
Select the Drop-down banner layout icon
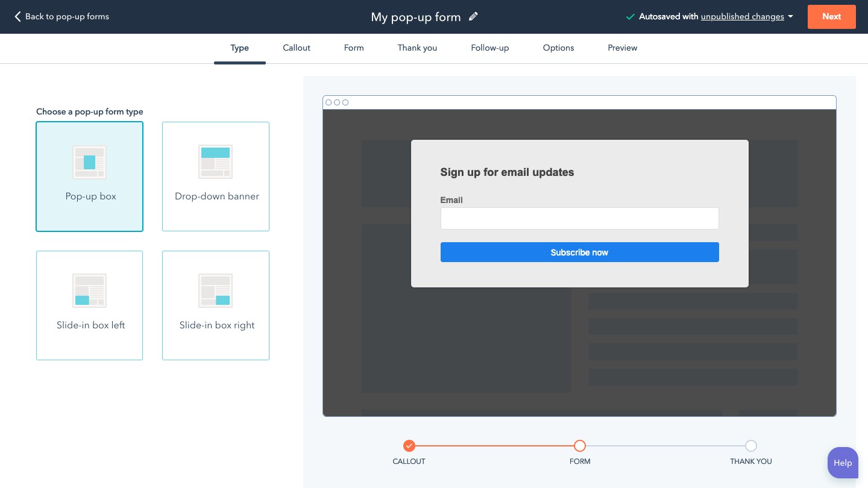pos(215,162)
